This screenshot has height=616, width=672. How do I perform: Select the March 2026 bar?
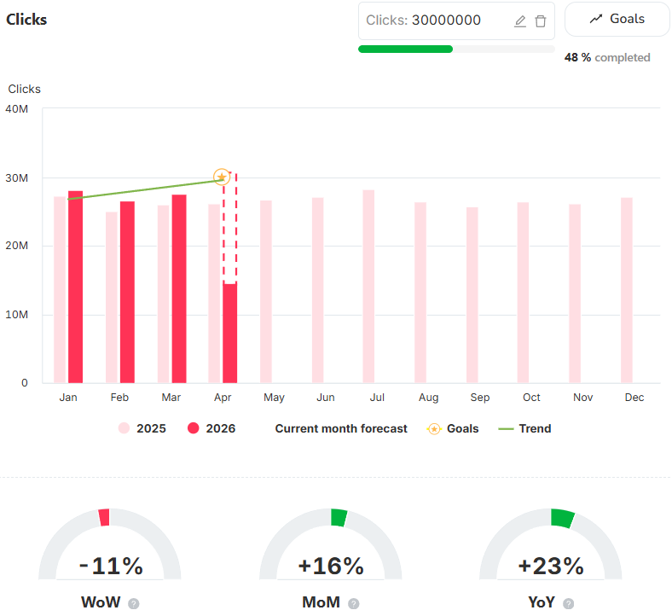click(x=179, y=288)
